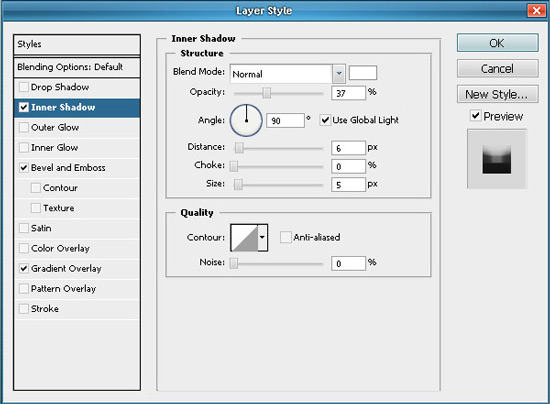Enable the Pattern Overlay checkbox
550x404 pixels.
coord(24,289)
